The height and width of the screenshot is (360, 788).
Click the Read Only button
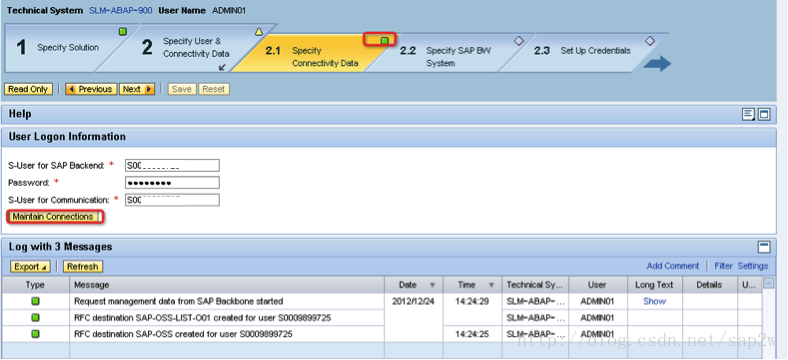pos(28,89)
